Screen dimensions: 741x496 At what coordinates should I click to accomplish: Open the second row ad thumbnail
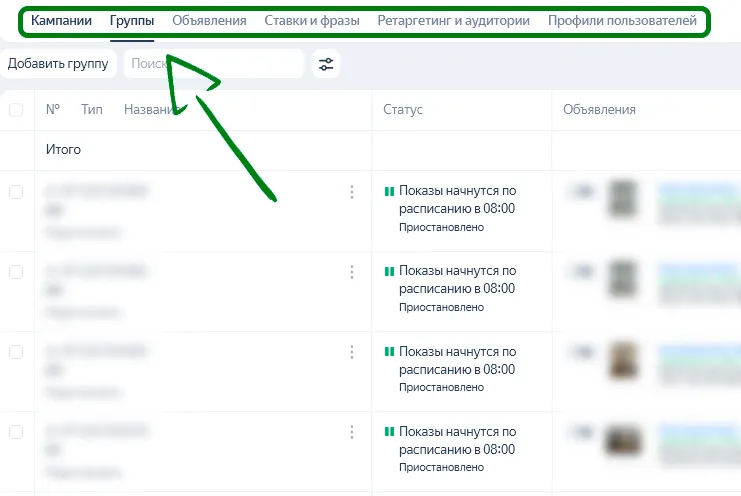622,279
